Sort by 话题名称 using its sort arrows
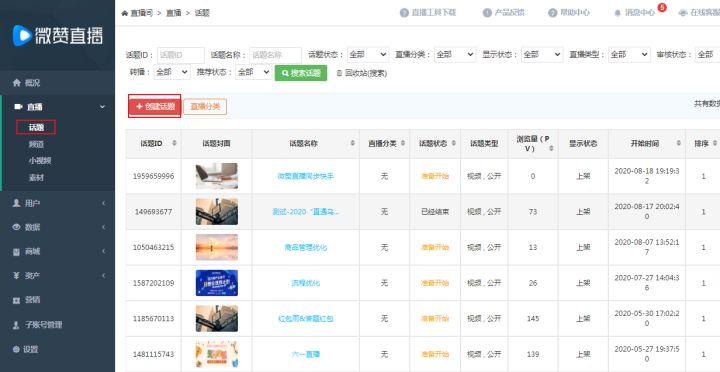Viewport: 720px width, 372px height. coord(352,143)
